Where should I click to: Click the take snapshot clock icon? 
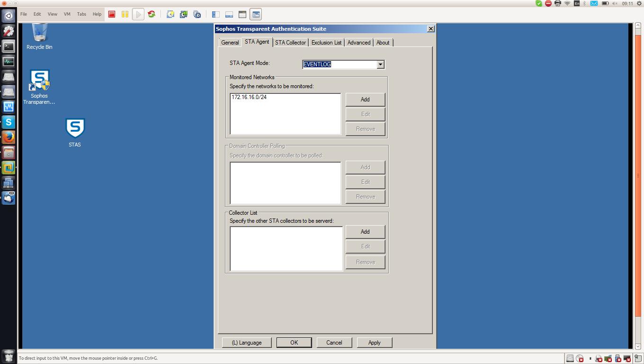click(x=170, y=14)
